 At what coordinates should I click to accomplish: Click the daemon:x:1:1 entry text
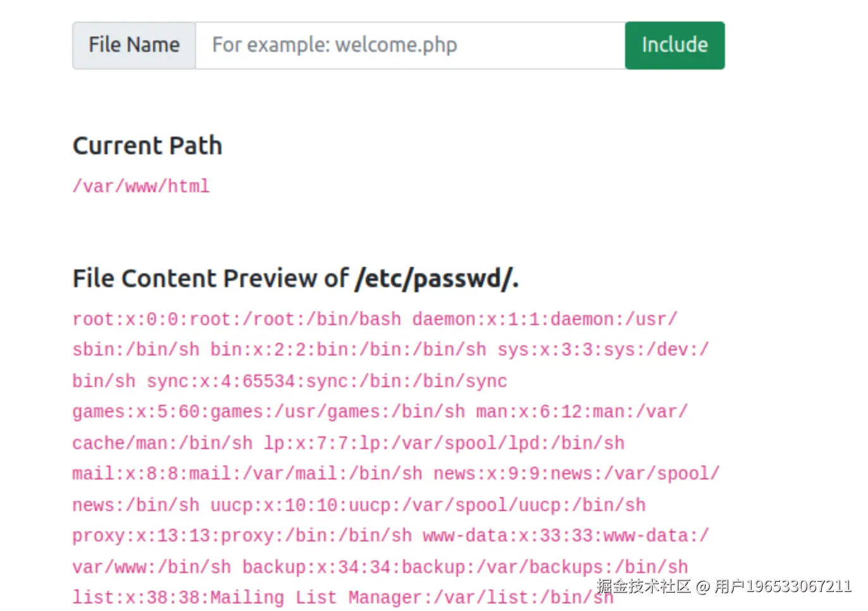[544, 319]
